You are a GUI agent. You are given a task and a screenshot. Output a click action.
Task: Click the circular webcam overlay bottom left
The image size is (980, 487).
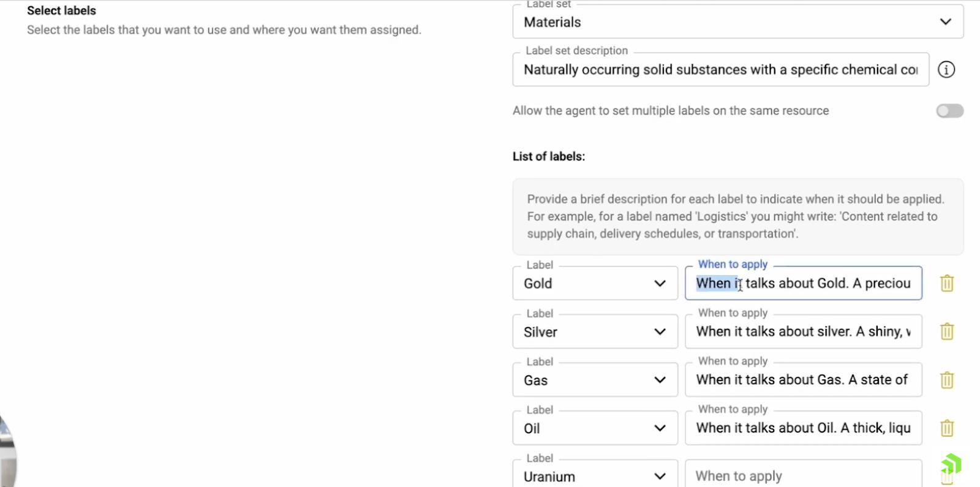coord(6,456)
